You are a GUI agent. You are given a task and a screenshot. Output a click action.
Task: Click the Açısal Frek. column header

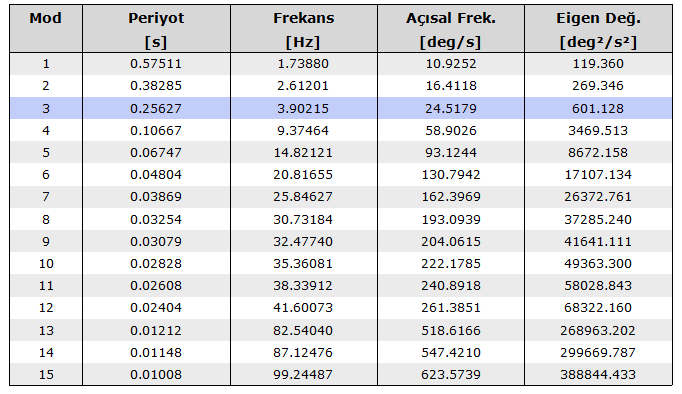[451, 29]
